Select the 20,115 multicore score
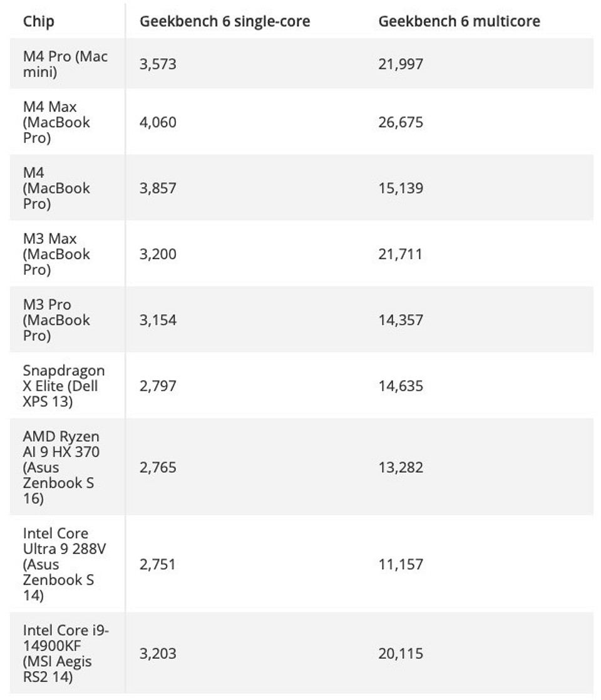 coord(401,654)
